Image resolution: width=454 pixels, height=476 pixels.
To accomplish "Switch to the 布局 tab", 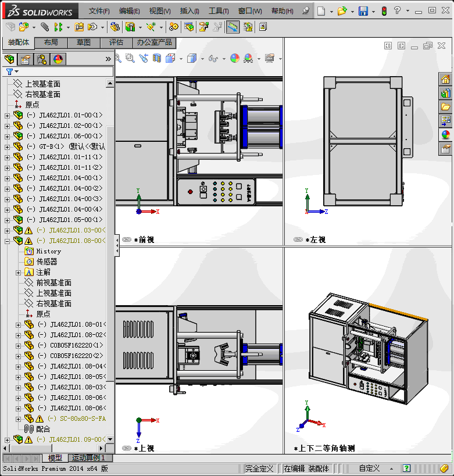I will (51, 42).
